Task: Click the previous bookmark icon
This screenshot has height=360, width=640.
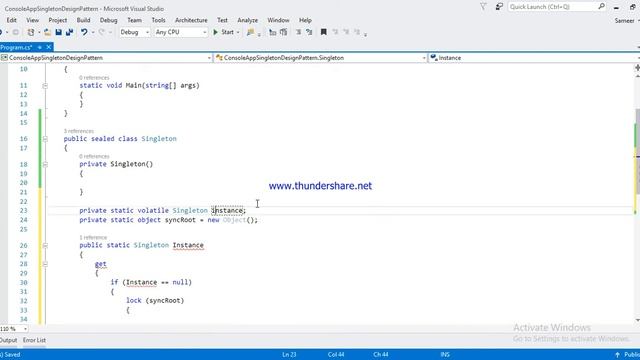Action: [335, 32]
